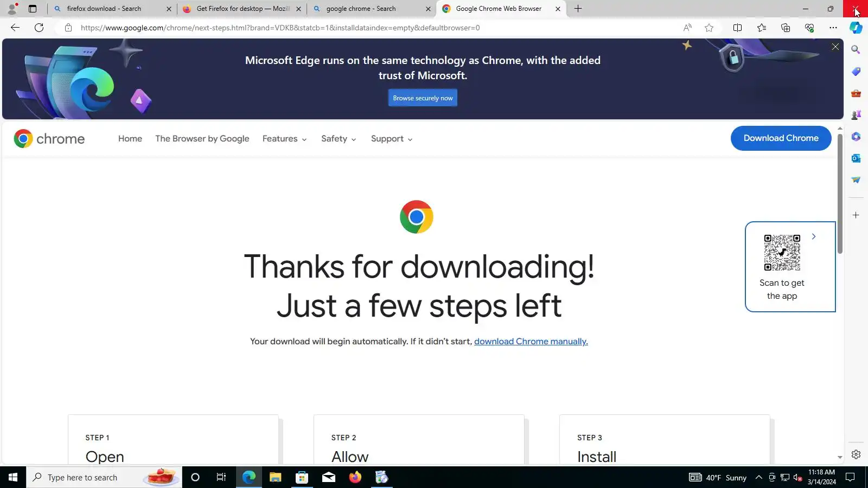Open Collections icon

[x=786, y=28]
